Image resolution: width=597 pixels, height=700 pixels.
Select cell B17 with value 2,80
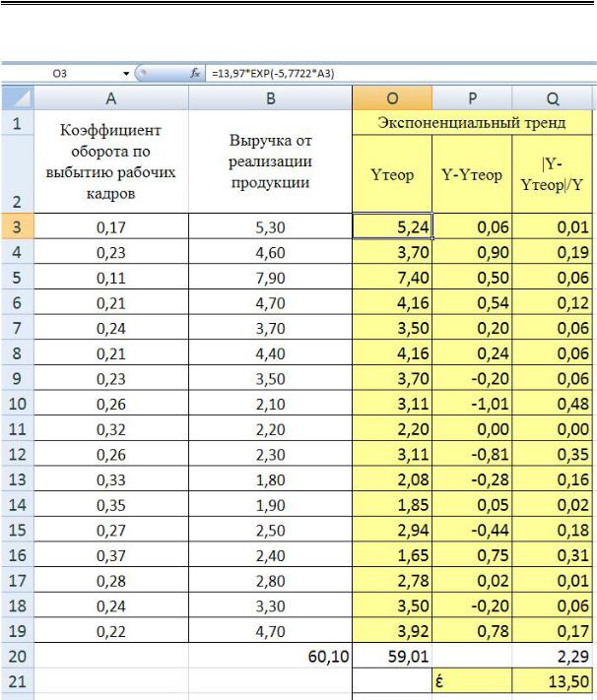(270, 580)
